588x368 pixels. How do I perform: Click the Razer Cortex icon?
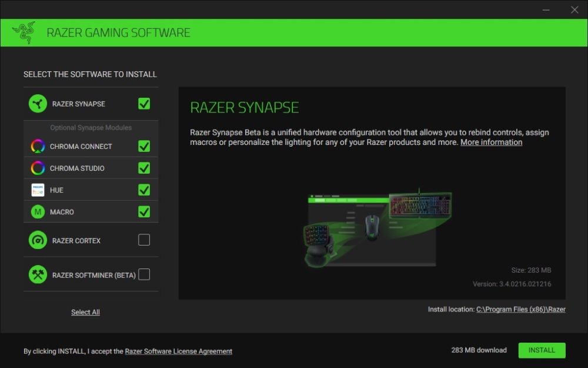click(38, 240)
